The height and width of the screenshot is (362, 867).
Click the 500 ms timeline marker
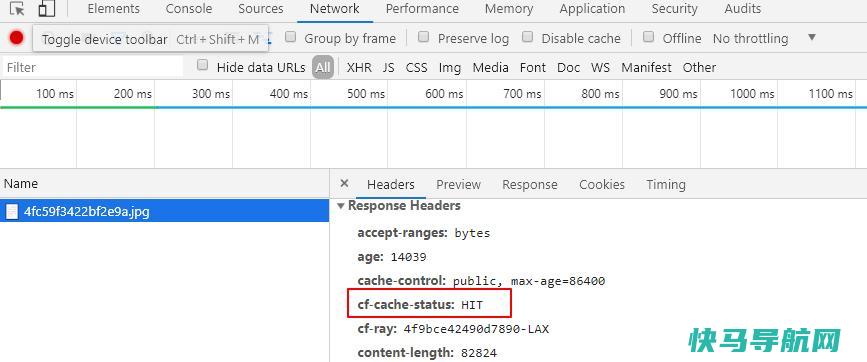point(365,94)
